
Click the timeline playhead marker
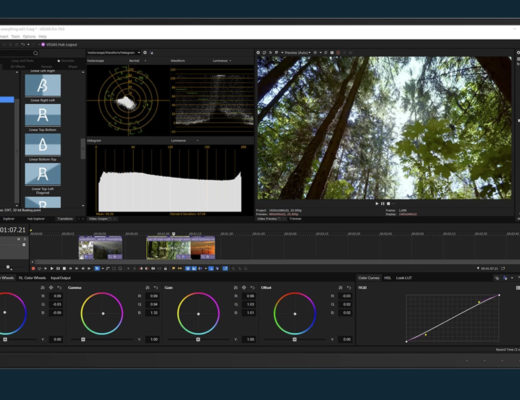tap(173, 234)
